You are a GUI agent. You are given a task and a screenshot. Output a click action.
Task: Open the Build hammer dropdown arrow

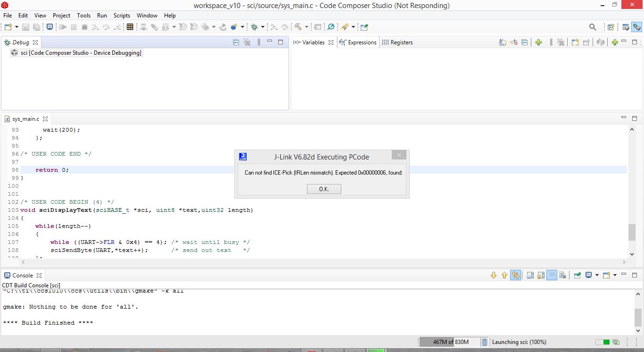coord(306,27)
